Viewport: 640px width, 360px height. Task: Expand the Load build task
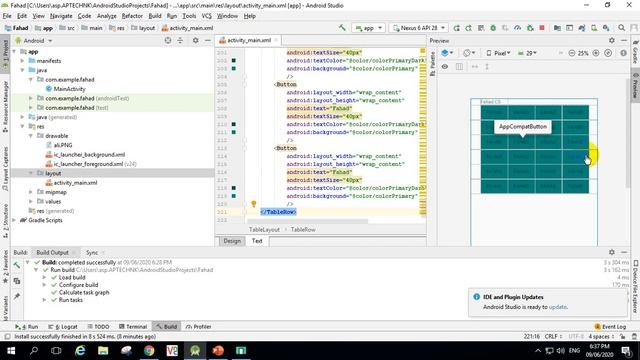click(44, 278)
